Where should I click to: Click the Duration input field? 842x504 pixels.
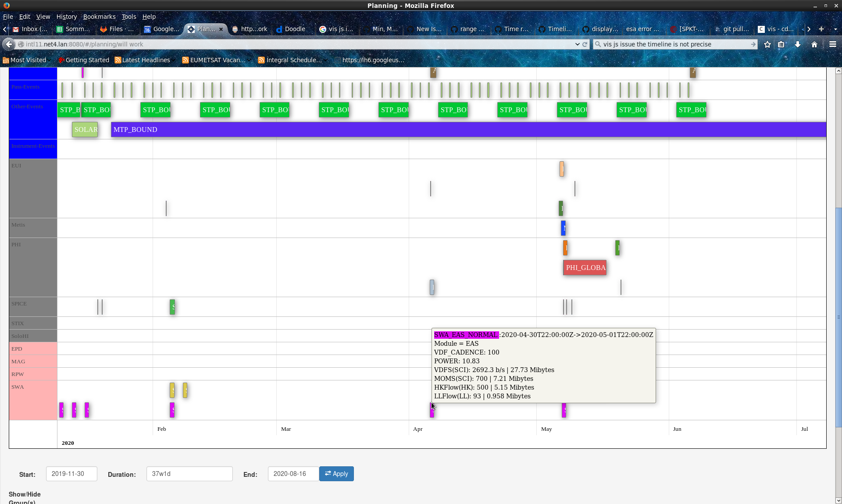pyautogui.click(x=189, y=474)
